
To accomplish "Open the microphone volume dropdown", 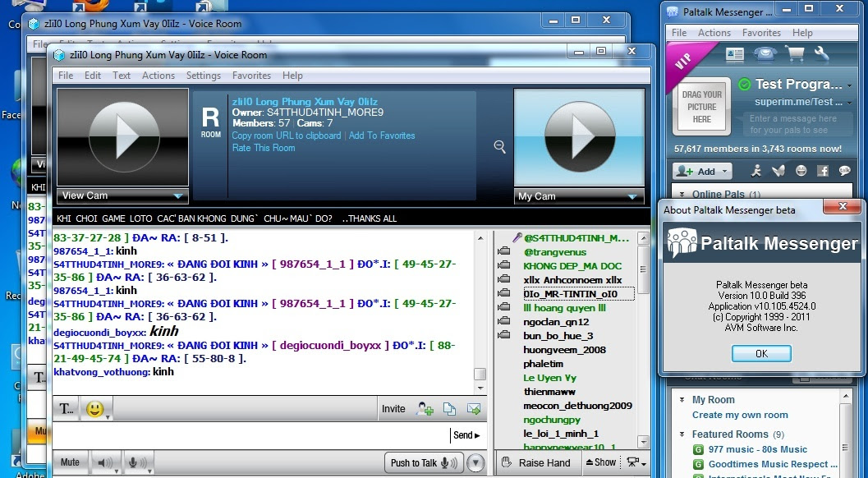I will click(149, 471).
